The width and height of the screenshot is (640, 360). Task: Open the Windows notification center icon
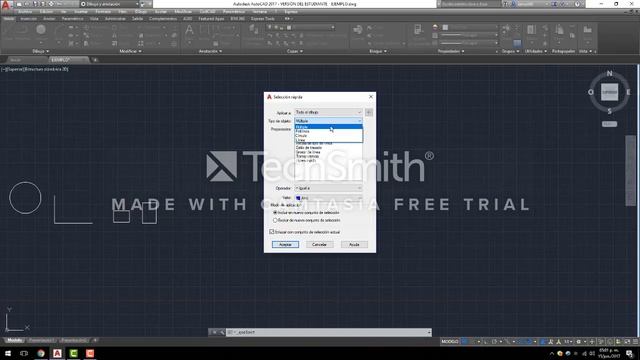629,353
